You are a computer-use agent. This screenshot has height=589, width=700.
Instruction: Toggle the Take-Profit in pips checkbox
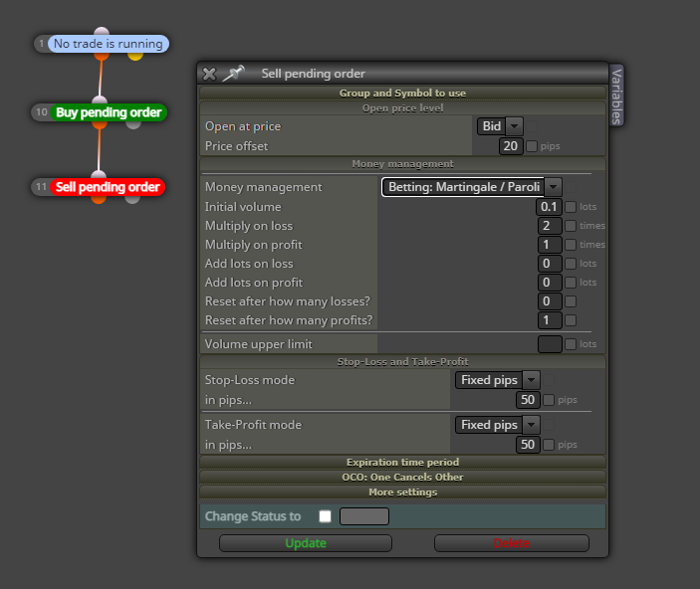coord(549,445)
